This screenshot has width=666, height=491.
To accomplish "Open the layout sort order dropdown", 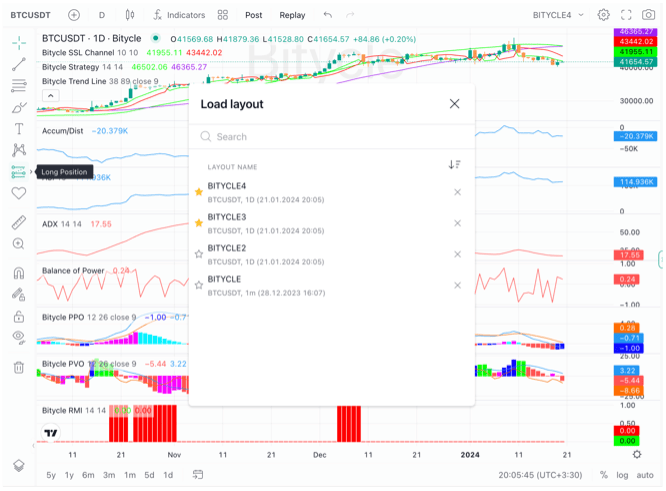I will coord(454,165).
